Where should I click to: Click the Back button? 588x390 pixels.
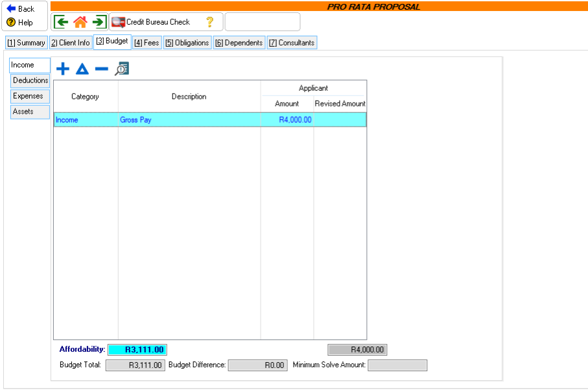pyautogui.click(x=21, y=9)
